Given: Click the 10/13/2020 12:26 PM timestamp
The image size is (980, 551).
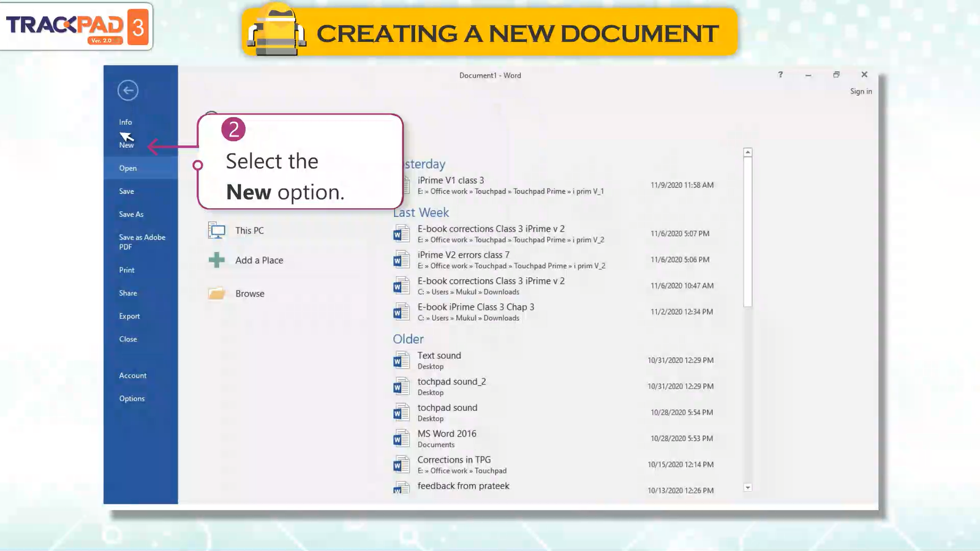Looking at the screenshot, I should point(680,490).
